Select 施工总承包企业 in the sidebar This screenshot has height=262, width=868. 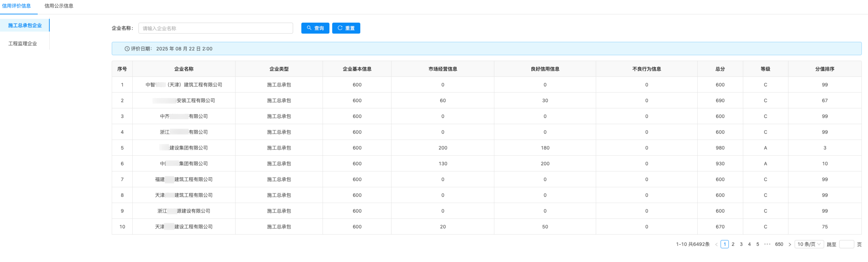point(25,25)
